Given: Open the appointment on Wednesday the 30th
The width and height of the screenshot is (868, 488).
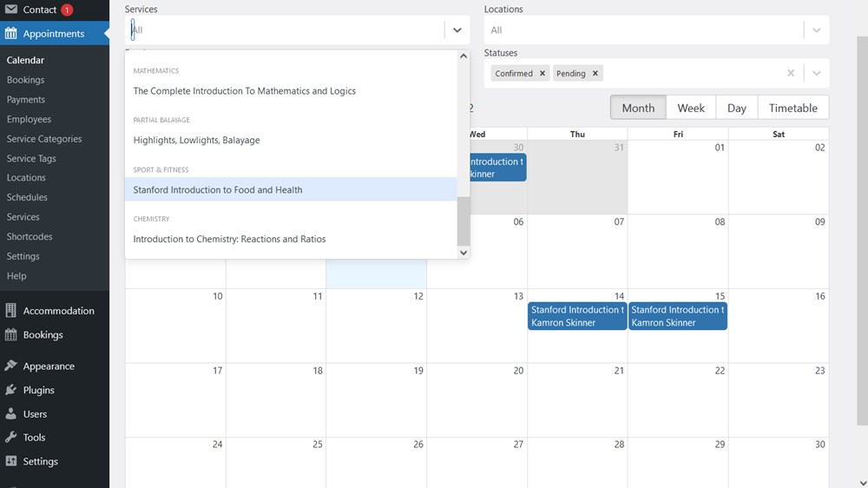Looking at the screenshot, I should (x=497, y=168).
